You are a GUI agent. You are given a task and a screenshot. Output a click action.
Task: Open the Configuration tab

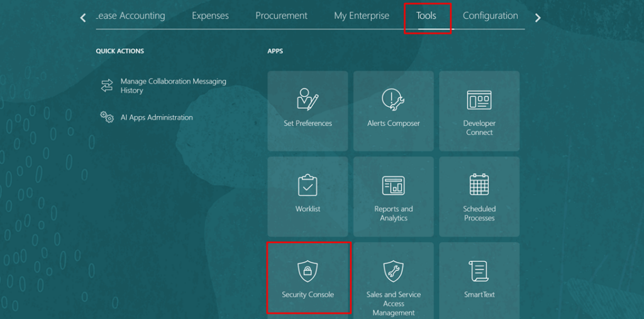(x=490, y=16)
